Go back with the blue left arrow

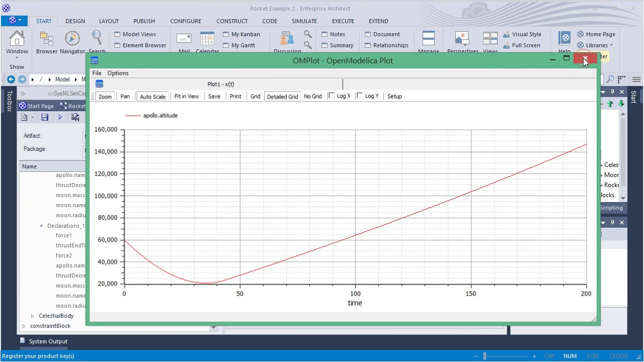(x=11, y=79)
